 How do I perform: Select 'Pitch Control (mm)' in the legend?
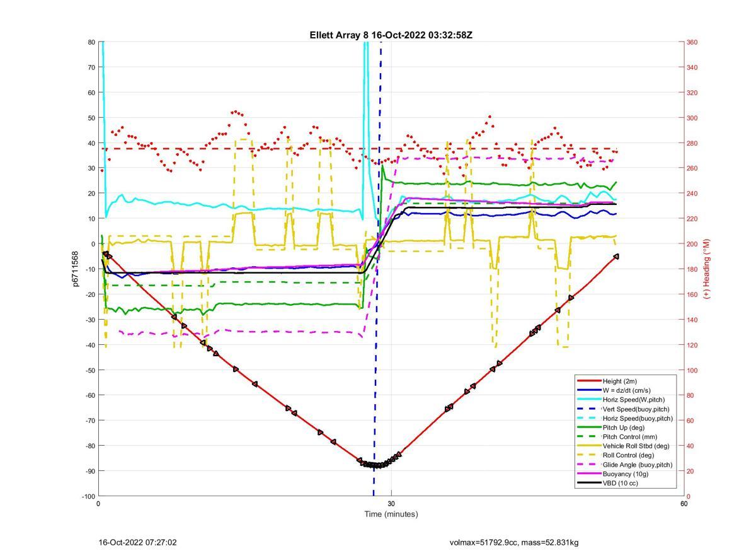(x=629, y=436)
